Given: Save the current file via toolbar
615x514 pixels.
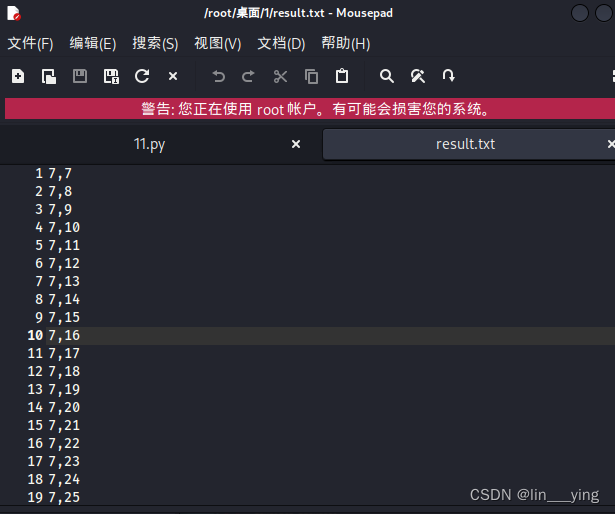Looking at the screenshot, I should tap(80, 76).
